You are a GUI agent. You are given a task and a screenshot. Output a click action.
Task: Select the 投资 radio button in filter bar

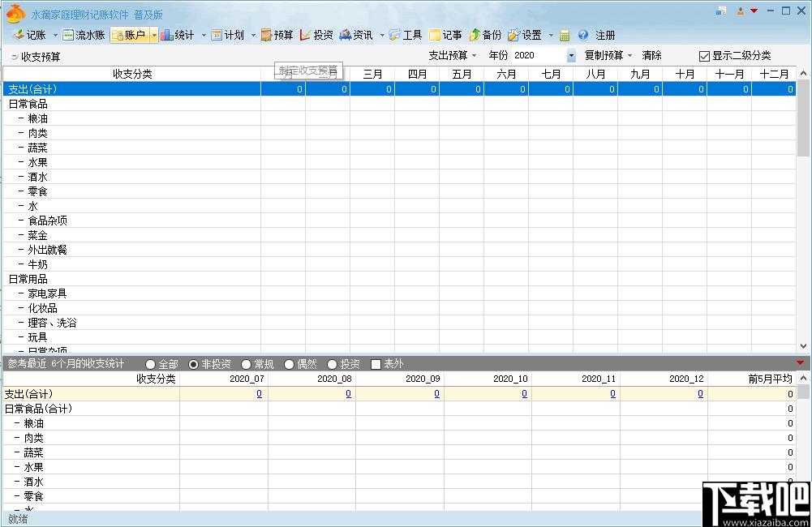[332, 365]
